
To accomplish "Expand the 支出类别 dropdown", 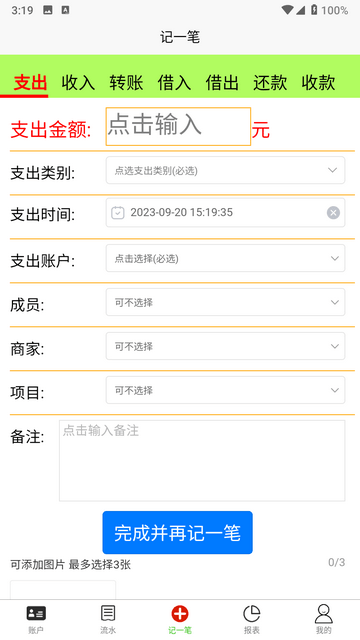I will [225, 170].
